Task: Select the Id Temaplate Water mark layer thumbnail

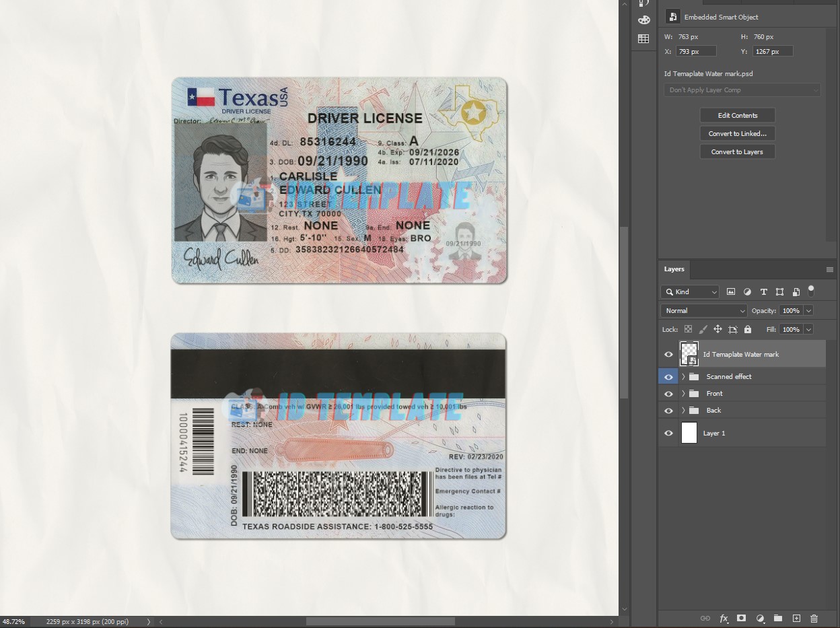Action: 689,354
